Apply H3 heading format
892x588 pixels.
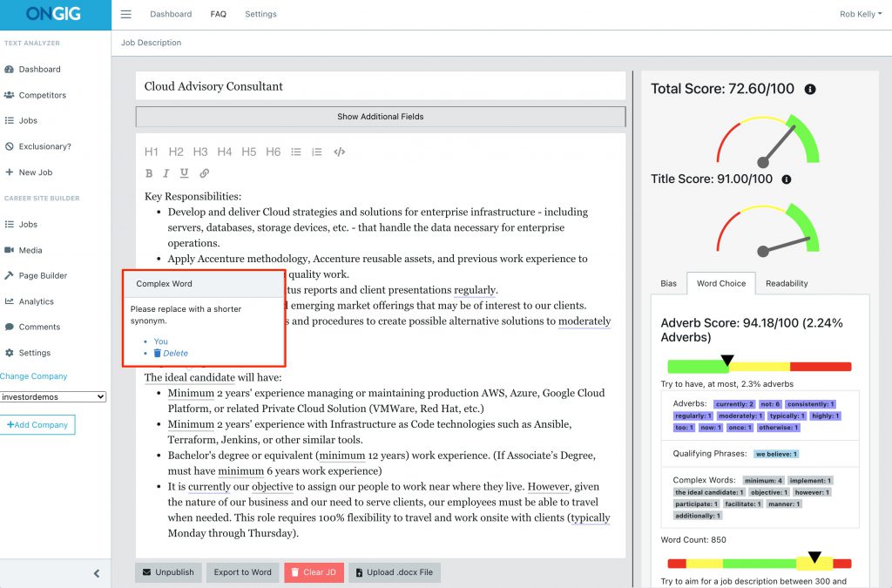[x=200, y=152]
